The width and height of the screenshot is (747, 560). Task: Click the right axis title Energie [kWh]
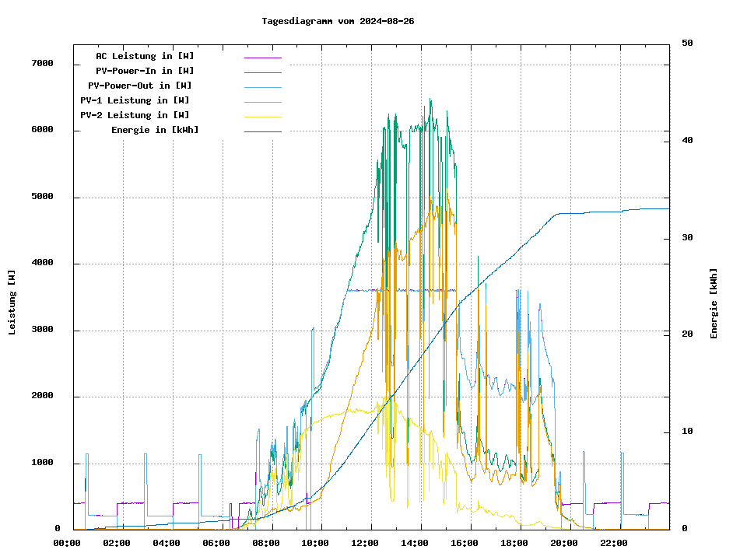click(x=714, y=303)
